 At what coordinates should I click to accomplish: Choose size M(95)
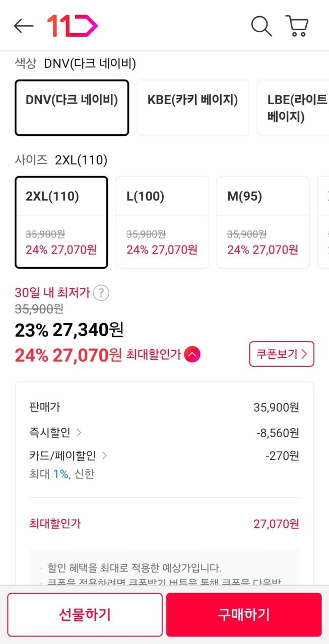pyautogui.click(x=262, y=222)
